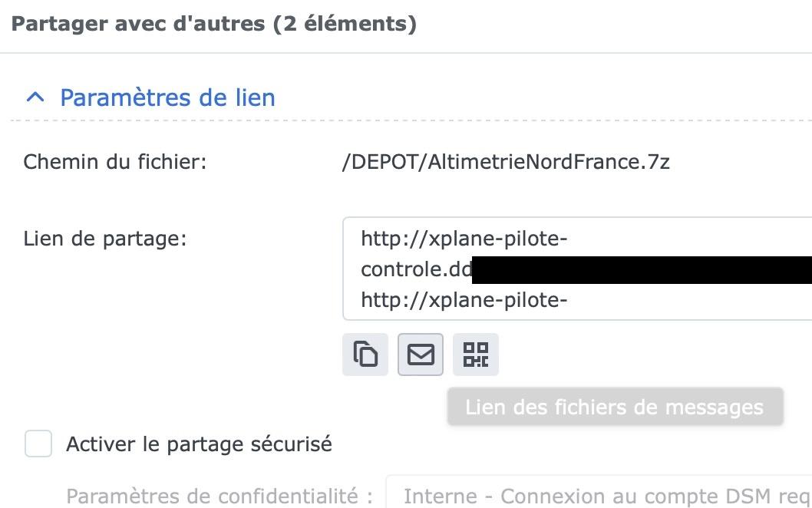Click the 'Partager avec d'autres' dialog title
Image resolution: width=812 pixels, height=508 pixels.
pyautogui.click(x=140, y=24)
